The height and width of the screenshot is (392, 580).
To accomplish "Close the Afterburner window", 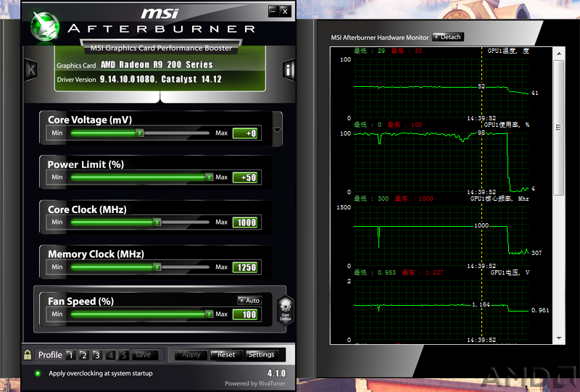I will (x=285, y=11).
